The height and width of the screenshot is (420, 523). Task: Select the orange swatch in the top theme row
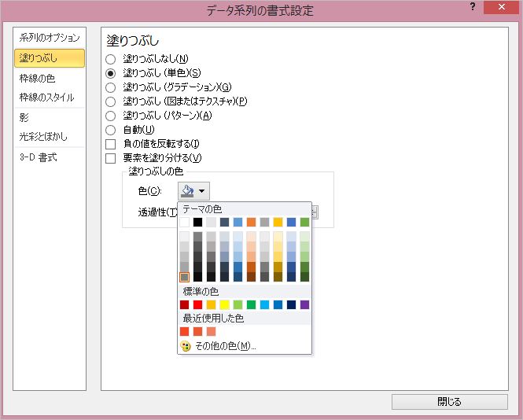[x=251, y=222]
